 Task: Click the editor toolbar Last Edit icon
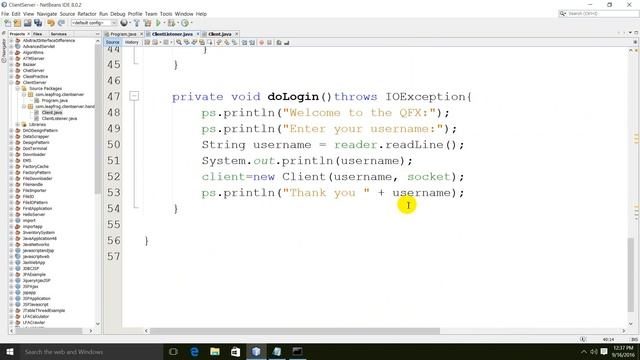[148, 42]
